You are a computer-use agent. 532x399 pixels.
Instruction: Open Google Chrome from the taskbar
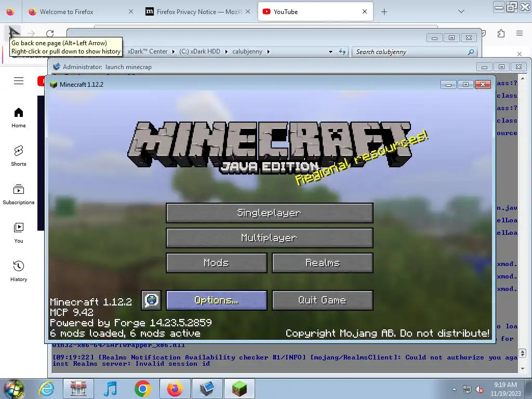tap(142, 389)
